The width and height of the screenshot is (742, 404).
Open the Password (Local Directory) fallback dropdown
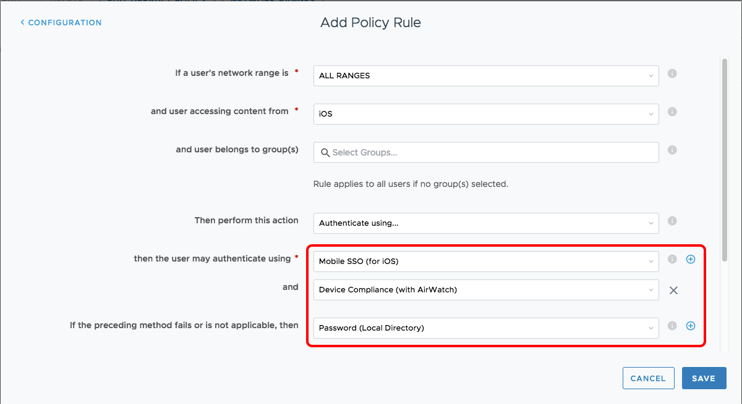tap(486, 327)
